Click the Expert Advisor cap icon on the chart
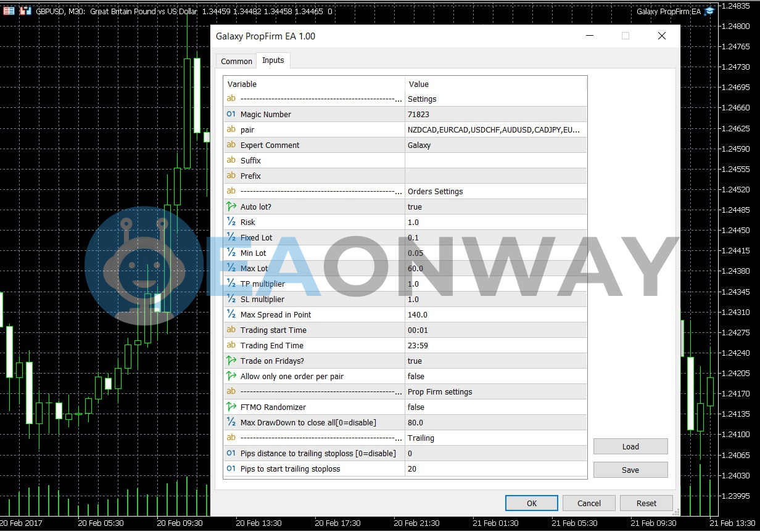Viewport: 760px width, 532px height. point(709,11)
